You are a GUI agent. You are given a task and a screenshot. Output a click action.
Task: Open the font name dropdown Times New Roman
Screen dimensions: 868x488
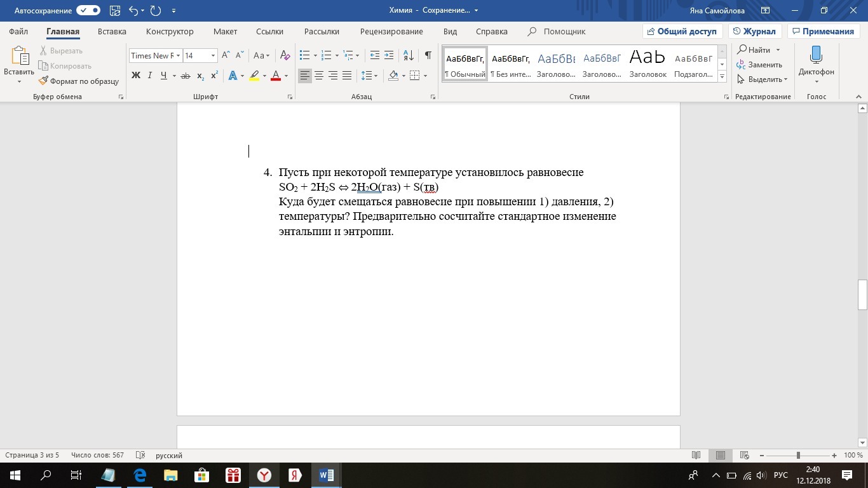click(x=178, y=56)
